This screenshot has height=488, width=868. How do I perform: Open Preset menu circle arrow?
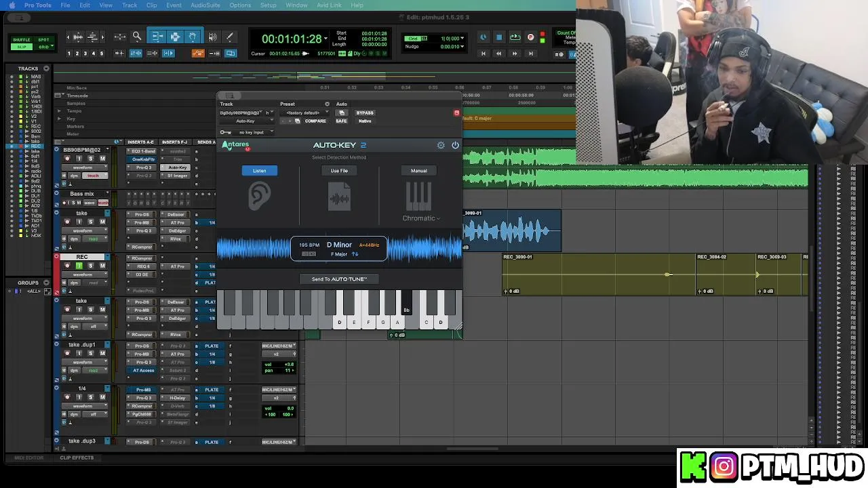[x=327, y=104]
